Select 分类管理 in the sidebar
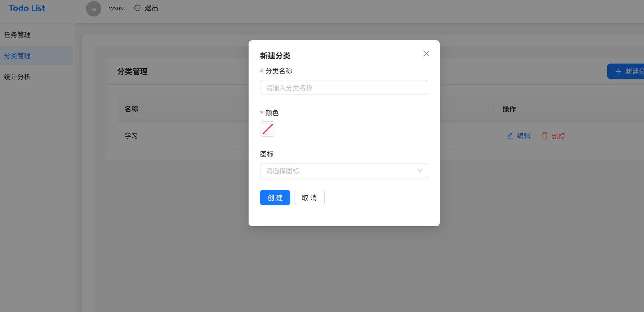644x312 pixels. click(x=18, y=56)
